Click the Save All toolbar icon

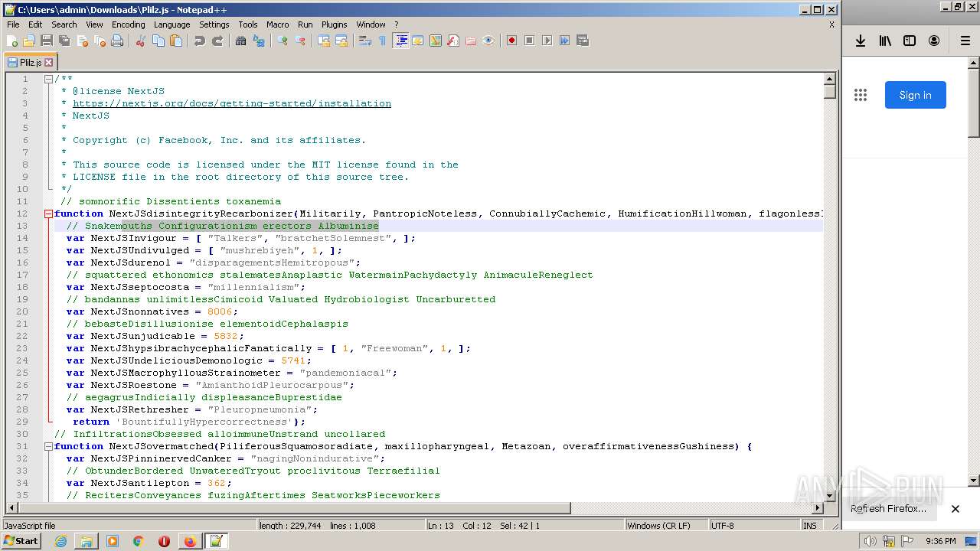(64, 41)
